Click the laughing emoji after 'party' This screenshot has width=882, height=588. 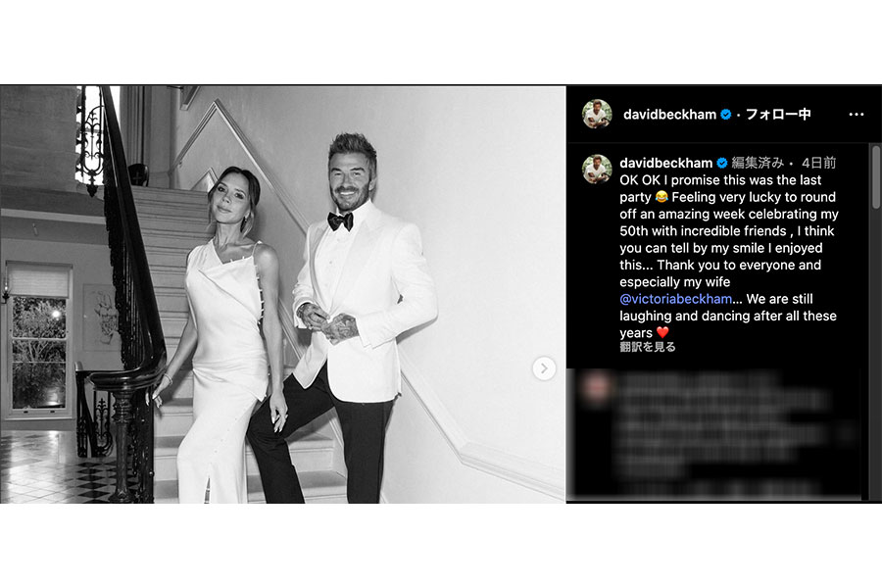661,197
